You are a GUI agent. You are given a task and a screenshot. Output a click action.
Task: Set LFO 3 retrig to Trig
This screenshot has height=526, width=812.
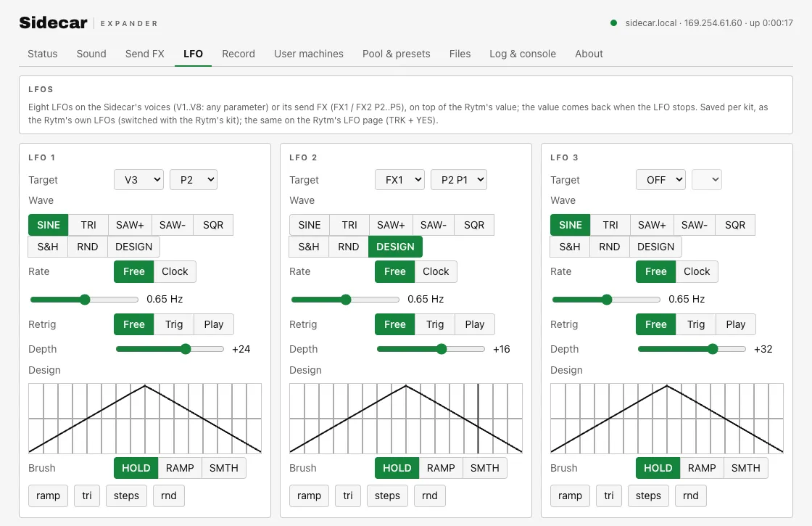click(x=696, y=324)
